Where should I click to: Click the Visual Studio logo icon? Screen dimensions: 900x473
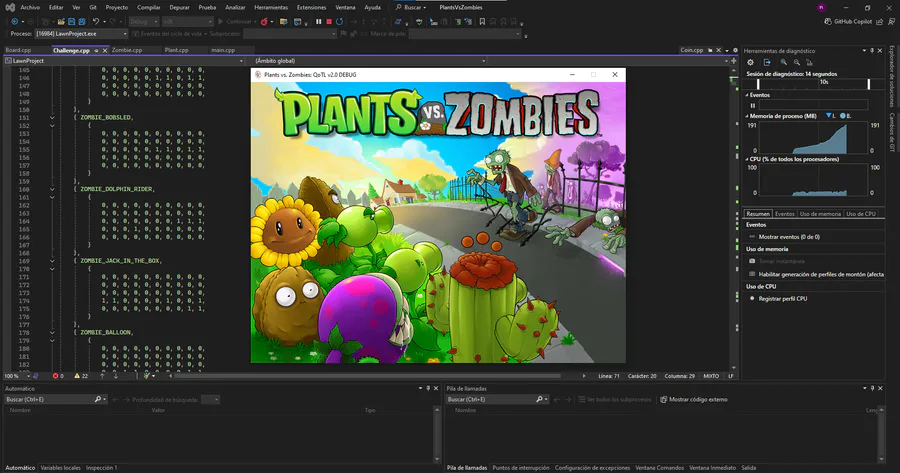pyautogui.click(x=10, y=7)
